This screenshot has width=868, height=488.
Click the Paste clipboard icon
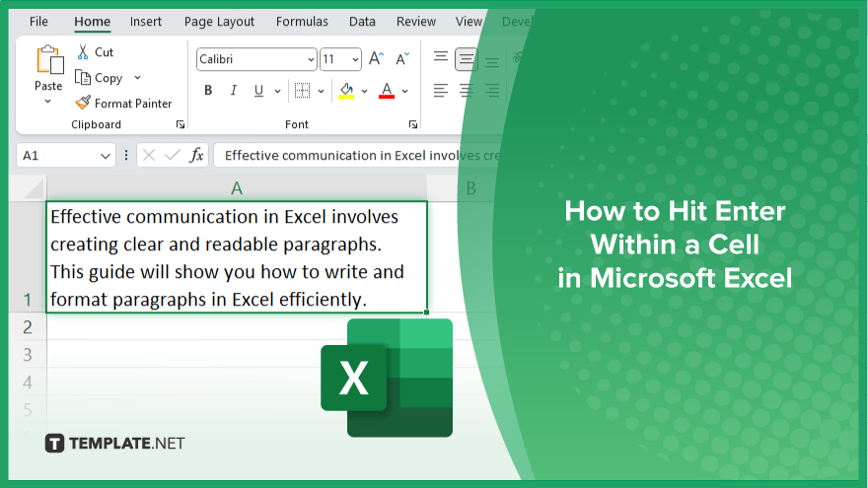[49, 60]
